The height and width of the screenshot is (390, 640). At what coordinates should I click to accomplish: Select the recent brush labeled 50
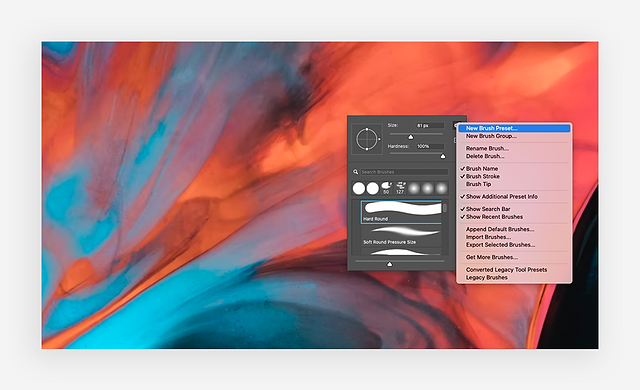point(386,188)
